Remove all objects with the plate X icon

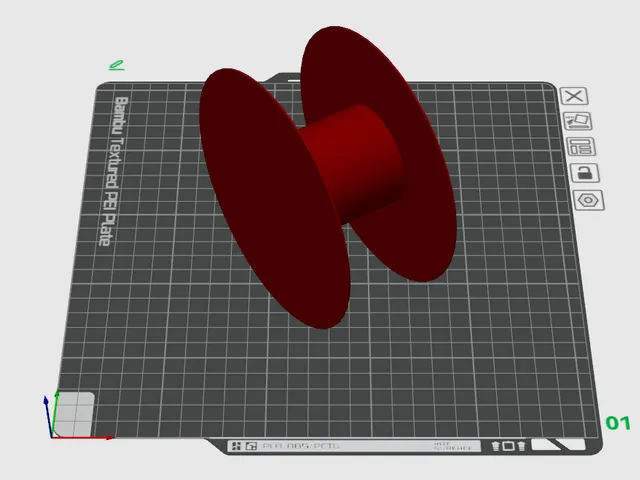pyautogui.click(x=574, y=96)
